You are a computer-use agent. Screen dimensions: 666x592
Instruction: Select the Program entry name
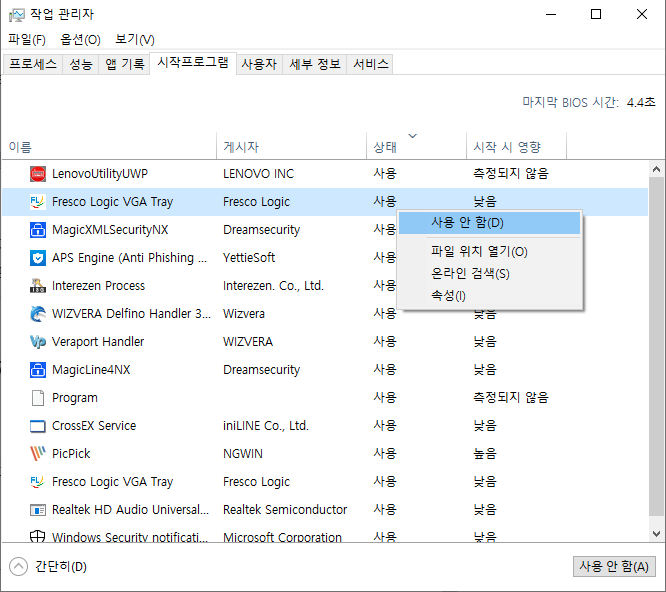click(x=75, y=398)
